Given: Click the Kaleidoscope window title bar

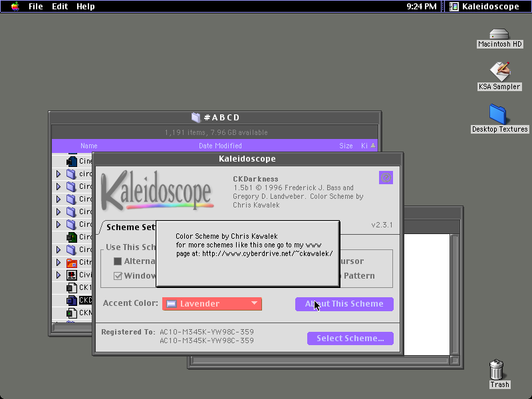Looking at the screenshot, I should (x=247, y=159).
